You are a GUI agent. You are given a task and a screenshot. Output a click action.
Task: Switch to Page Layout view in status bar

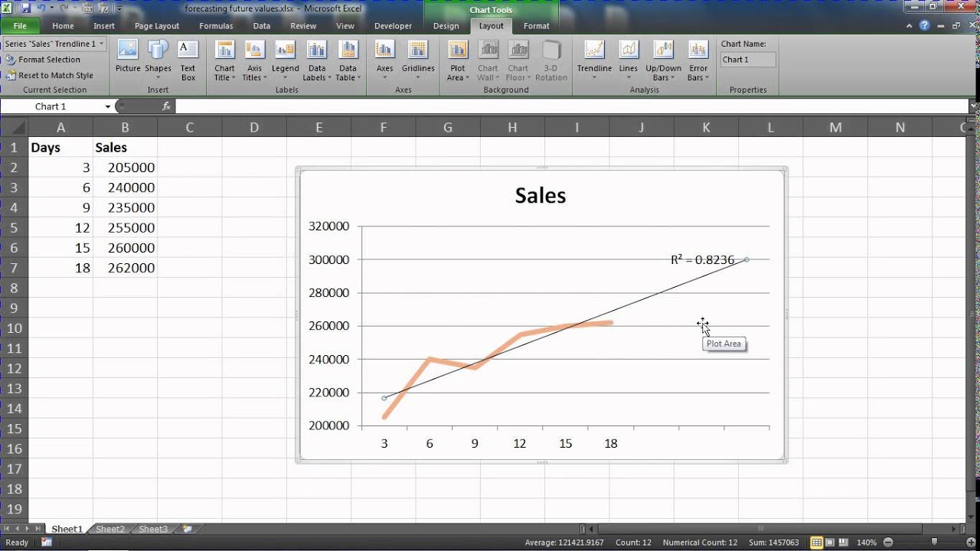(830, 543)
